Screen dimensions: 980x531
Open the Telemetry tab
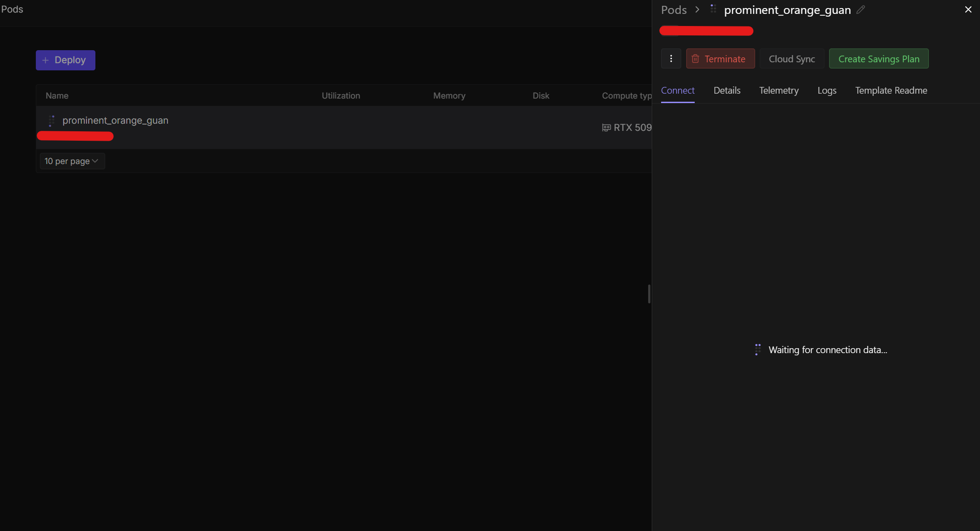(778, 91)
